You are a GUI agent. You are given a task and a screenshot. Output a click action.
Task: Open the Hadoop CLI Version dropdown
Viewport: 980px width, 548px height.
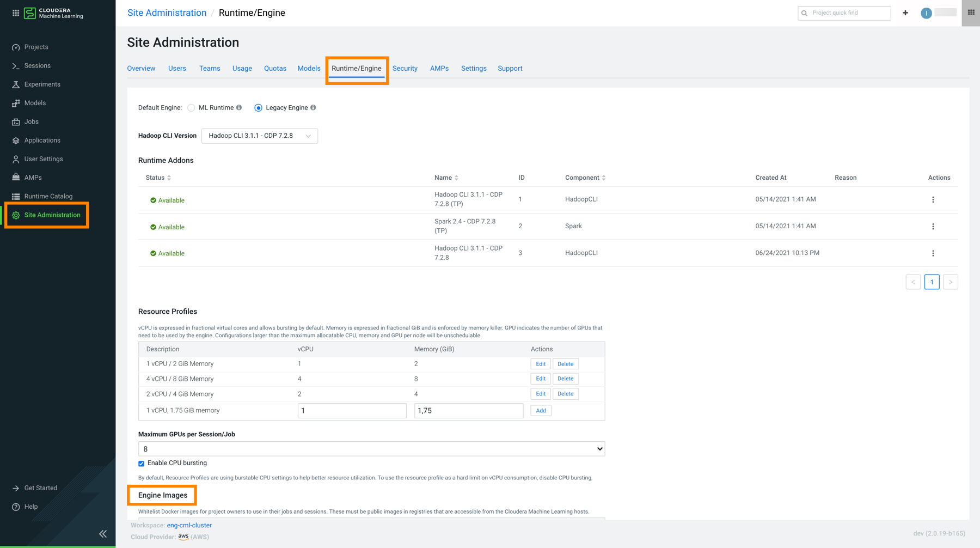click(x=259, y=136)
